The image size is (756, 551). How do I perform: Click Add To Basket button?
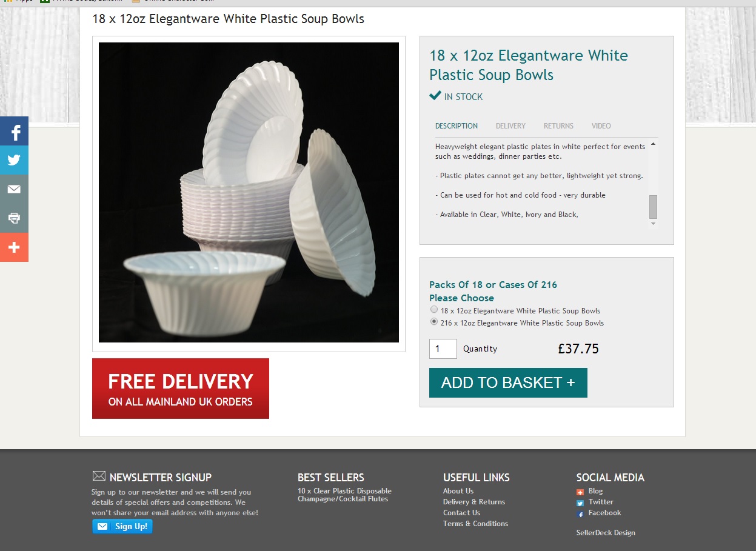508,382
